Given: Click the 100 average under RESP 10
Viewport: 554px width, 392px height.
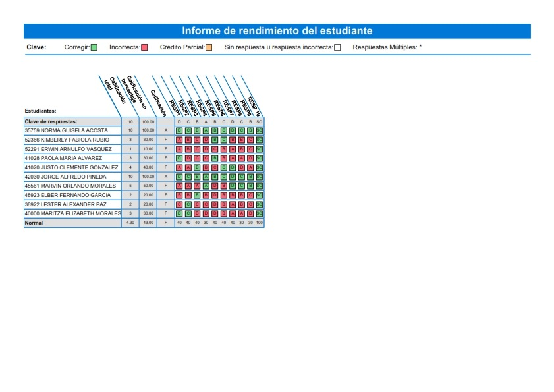Looking at the screenshot, I should 260,223.
